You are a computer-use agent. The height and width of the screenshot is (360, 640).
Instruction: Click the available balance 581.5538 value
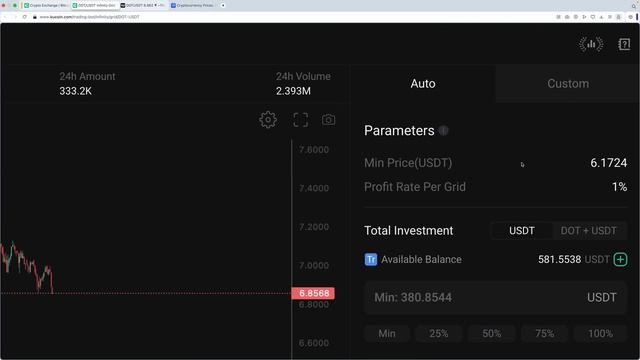click(559, 259)
